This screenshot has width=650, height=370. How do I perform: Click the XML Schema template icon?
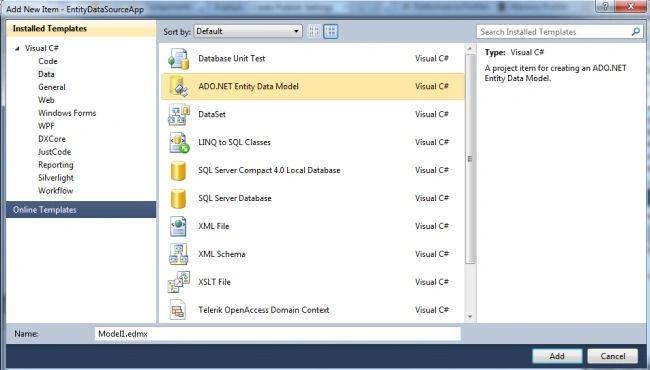click(179, 254)
